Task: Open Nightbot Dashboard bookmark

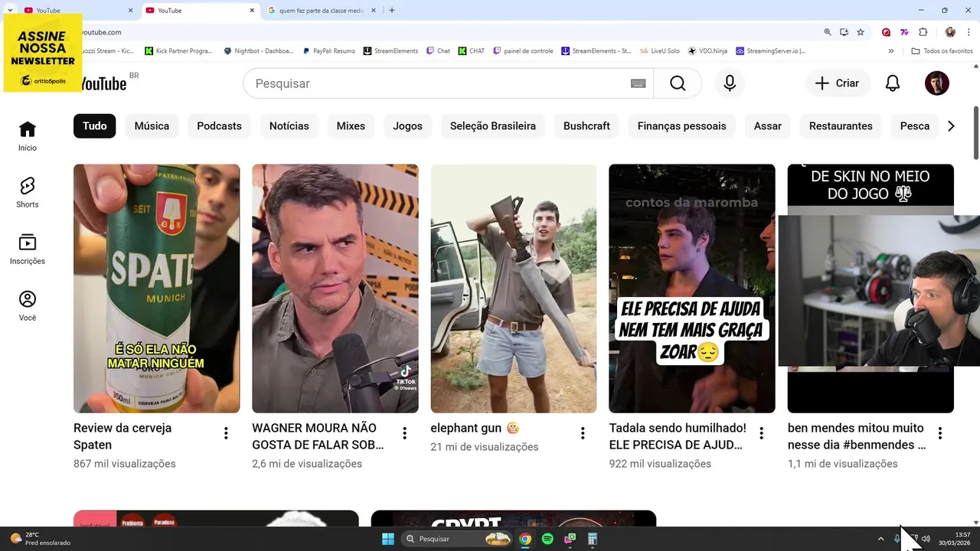Action: click(259, 51)
